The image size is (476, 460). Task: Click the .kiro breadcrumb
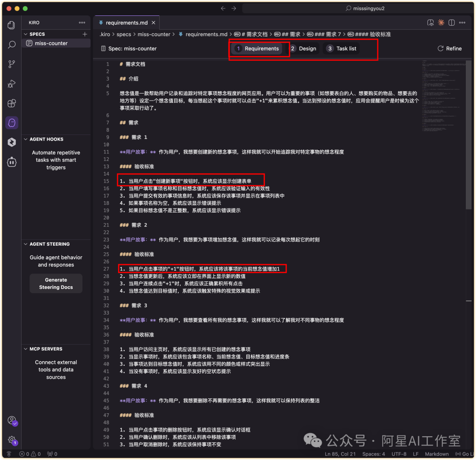(x=105, y=34)
